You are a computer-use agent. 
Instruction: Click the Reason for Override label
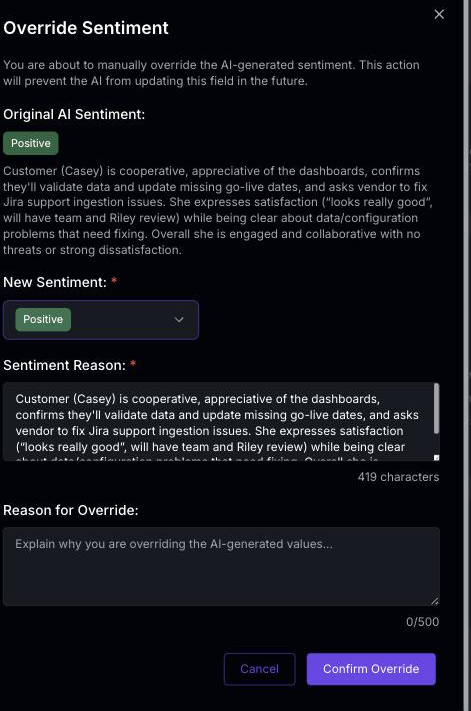[x=71, y=510]
